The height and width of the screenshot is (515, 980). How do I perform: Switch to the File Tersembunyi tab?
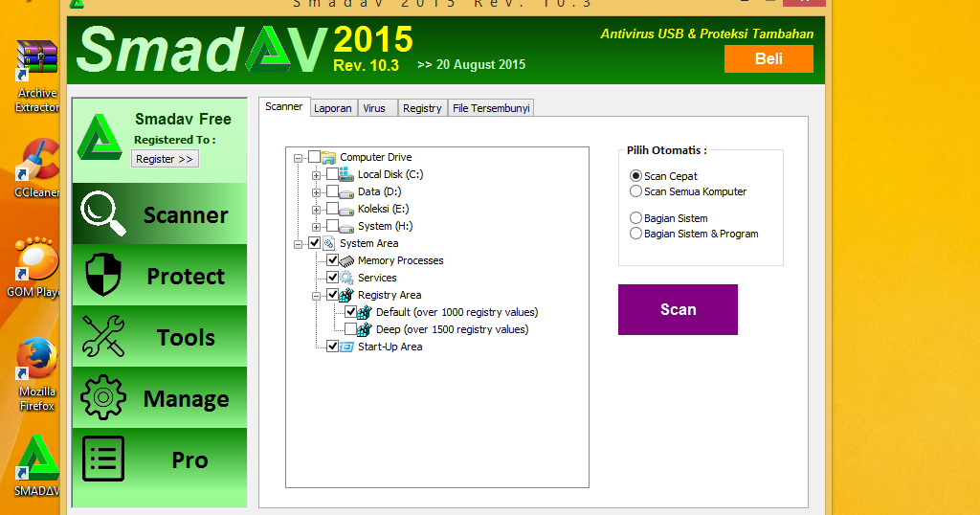pyautogui.click(x=491, y=108)
